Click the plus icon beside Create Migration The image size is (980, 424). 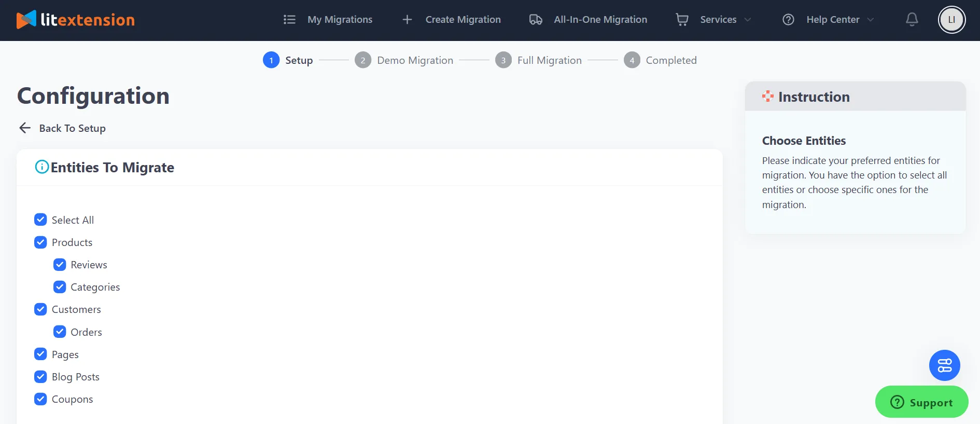point(408,20)
